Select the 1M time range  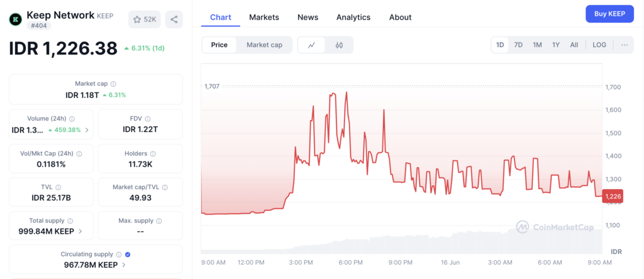(x=537, y=45)
